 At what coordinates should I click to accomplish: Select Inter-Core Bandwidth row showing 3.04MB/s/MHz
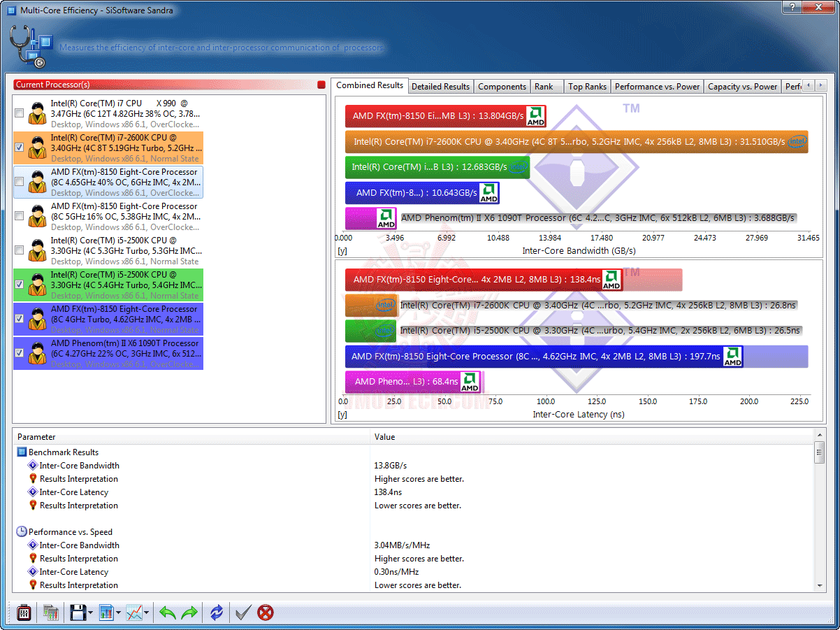pos(414,545)
